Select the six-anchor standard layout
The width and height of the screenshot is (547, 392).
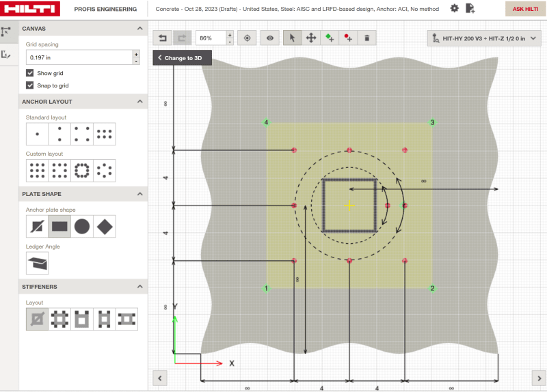[x=105, y=134]
